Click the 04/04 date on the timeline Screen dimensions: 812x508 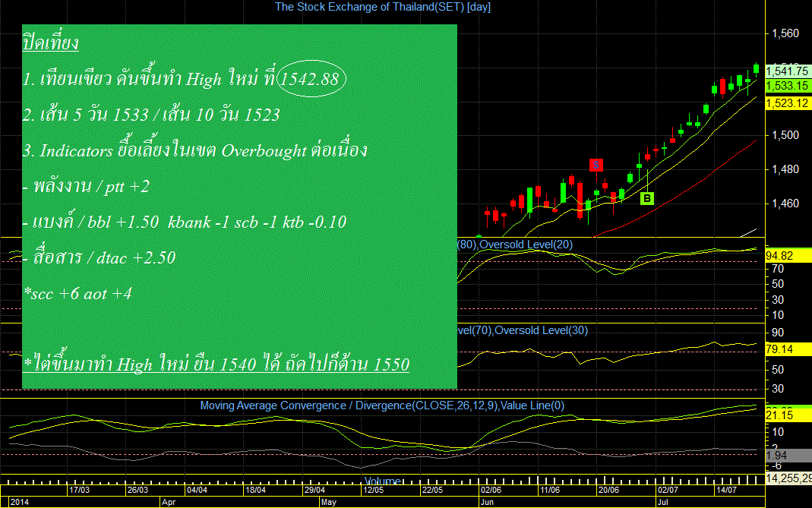(x=197, y=490)
